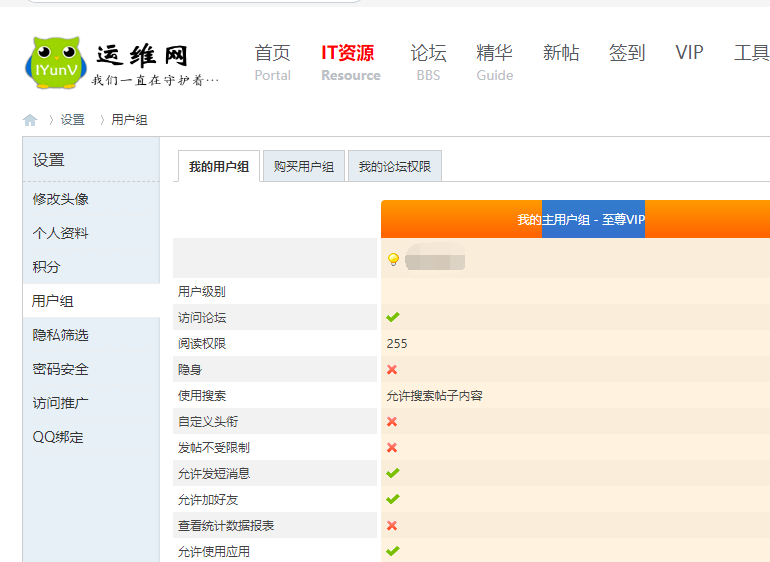Click 用户组 in the breadcrumb
The width and height of the screenshot is (770, 562).
[x=129, y=120]
